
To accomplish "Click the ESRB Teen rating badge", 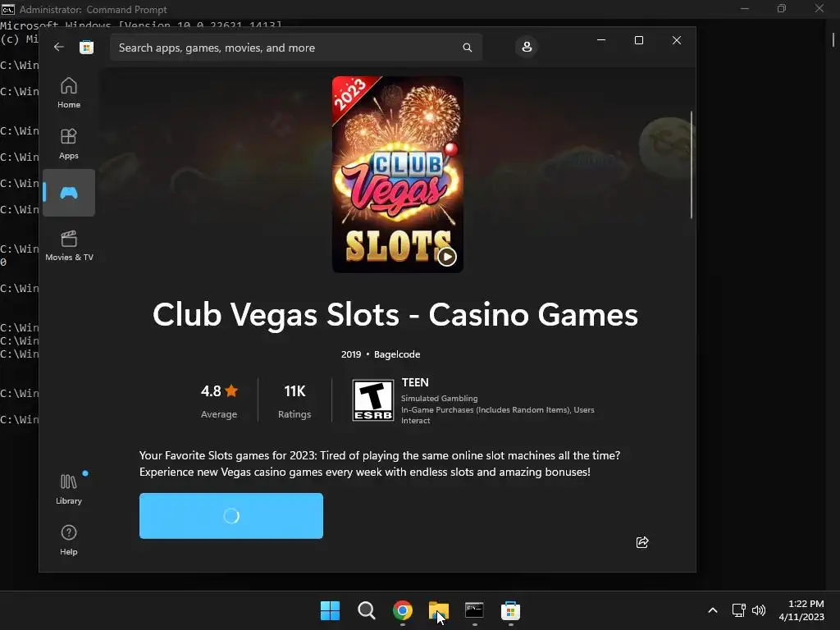I will tap(373, 400).
